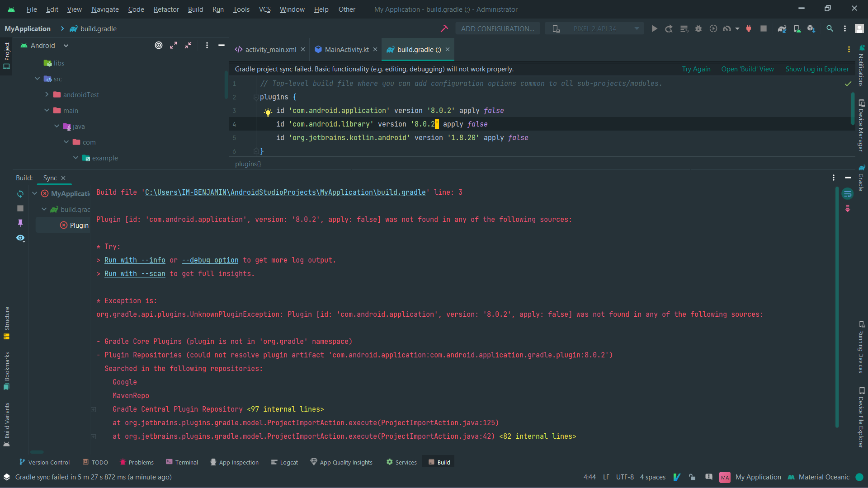Open the Navigate menu

point(105,9)
